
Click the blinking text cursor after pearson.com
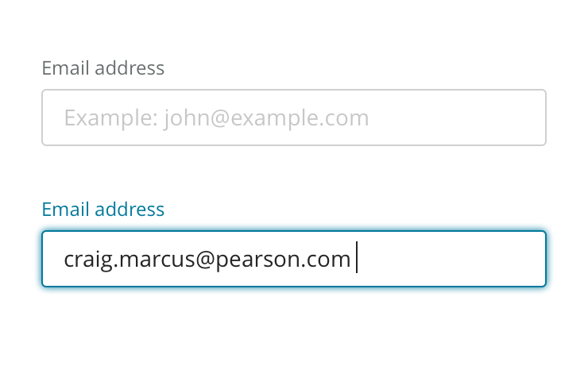357,258
